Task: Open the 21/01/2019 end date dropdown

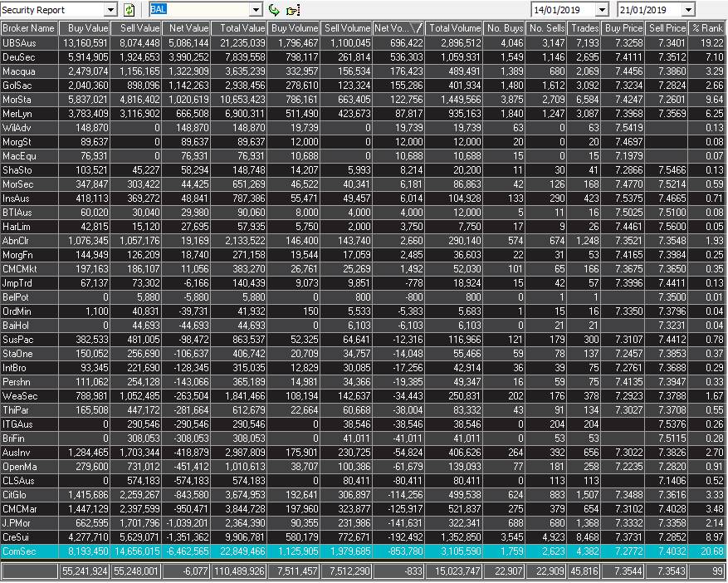Action: click(x=688, y=10)
